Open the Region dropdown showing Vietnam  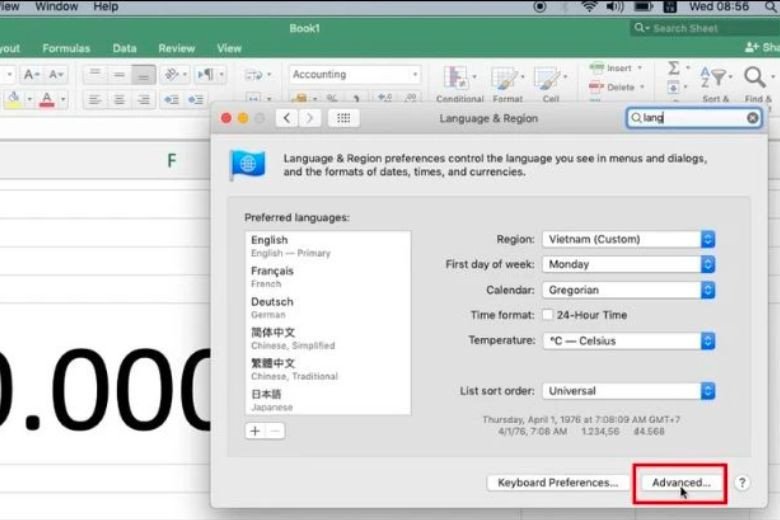(629, 239)
